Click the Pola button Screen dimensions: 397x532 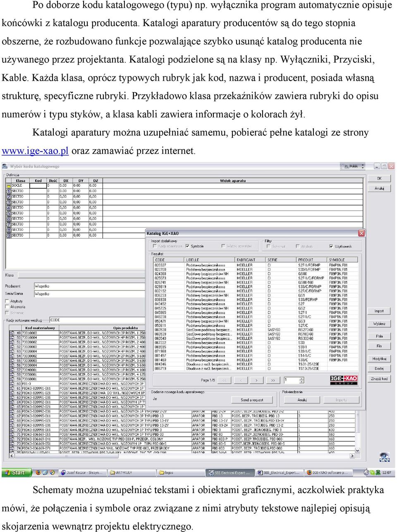pos(379,336)
